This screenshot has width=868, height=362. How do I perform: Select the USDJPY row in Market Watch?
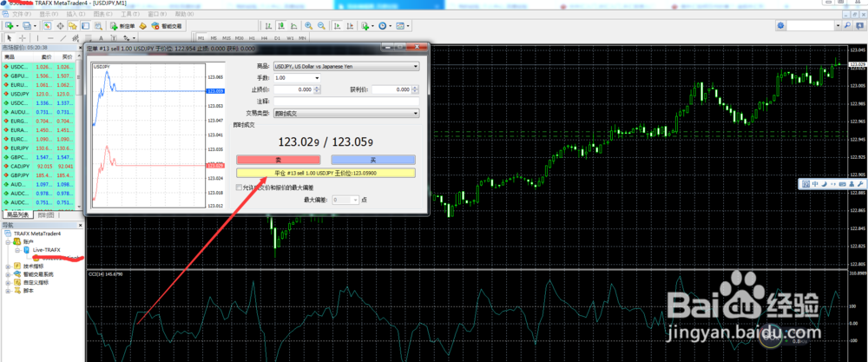point(38,94)
